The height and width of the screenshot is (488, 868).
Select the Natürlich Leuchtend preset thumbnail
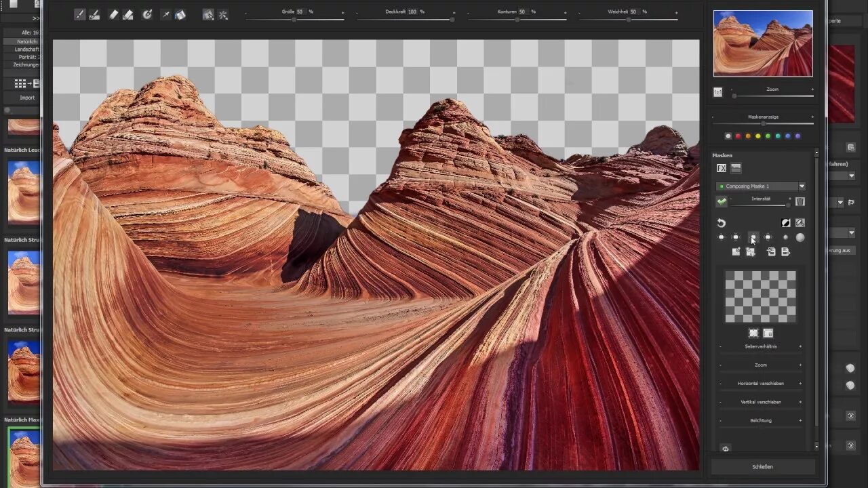coord(24,194)
